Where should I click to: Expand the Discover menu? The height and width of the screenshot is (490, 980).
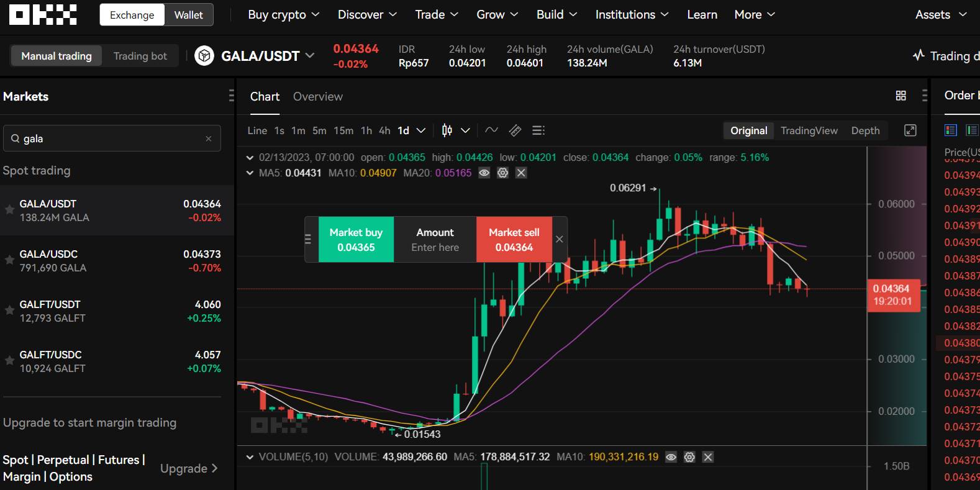[367, 15]
